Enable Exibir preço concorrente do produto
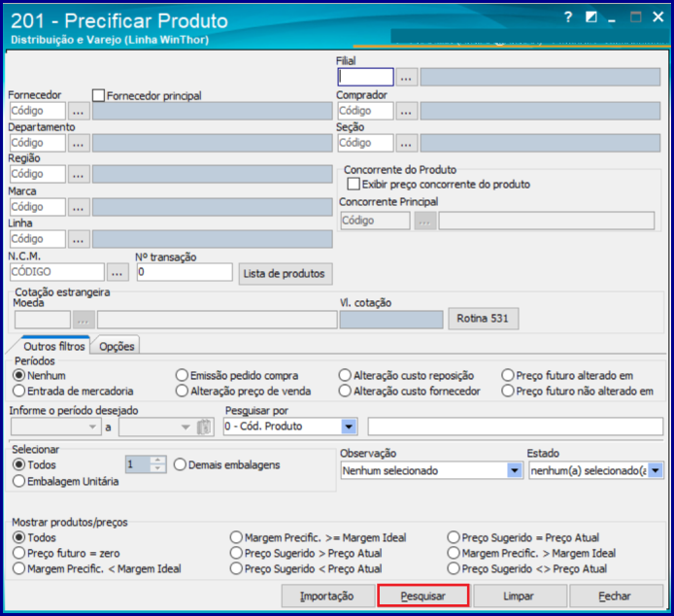The image size is (674, 616). click(x=354, y=184)
